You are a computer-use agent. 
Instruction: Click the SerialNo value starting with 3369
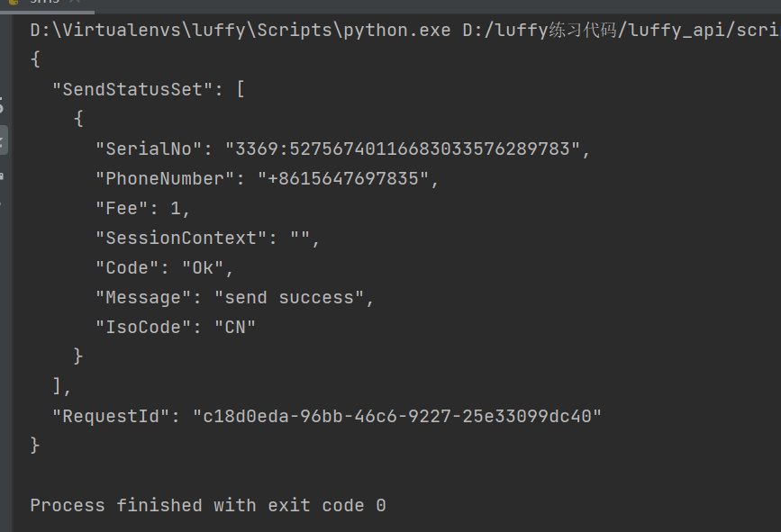(403, 149)
